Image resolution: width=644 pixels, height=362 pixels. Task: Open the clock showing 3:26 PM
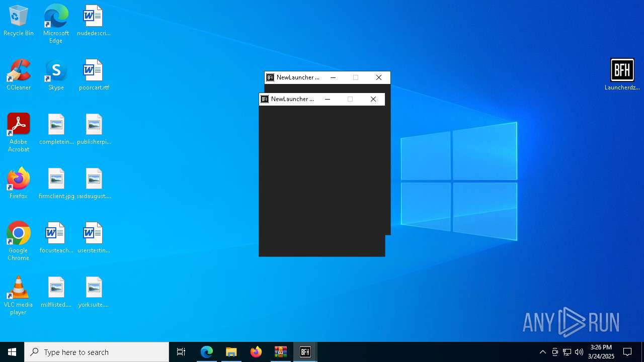[601, 352]
